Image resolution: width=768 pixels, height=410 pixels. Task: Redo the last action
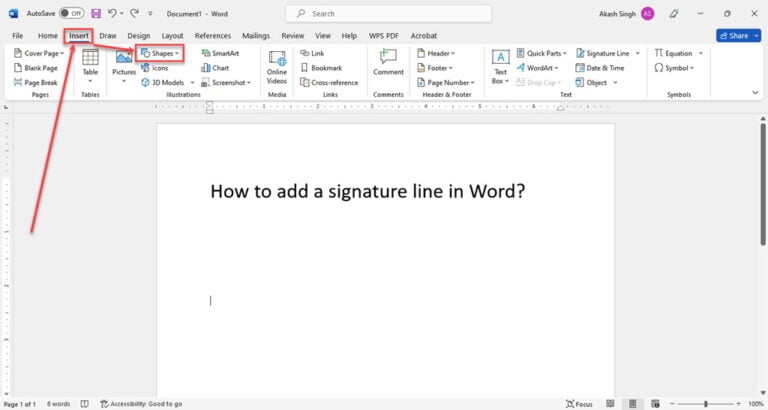134,14
